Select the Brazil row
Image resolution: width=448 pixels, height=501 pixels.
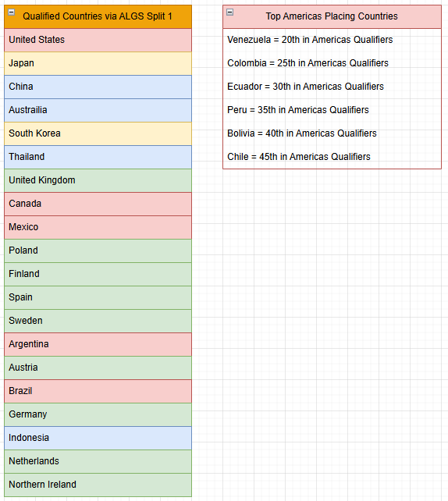pos(98,391)
